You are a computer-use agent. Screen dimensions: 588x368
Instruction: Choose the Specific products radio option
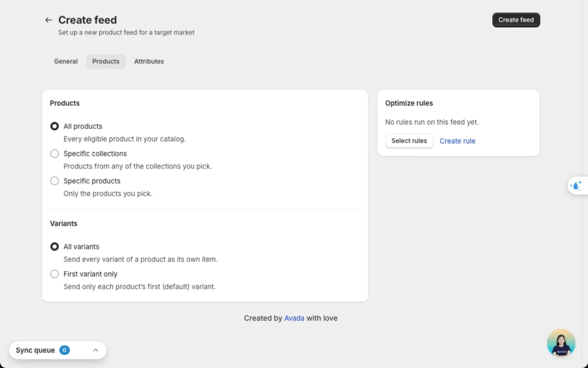click(54, 181)
